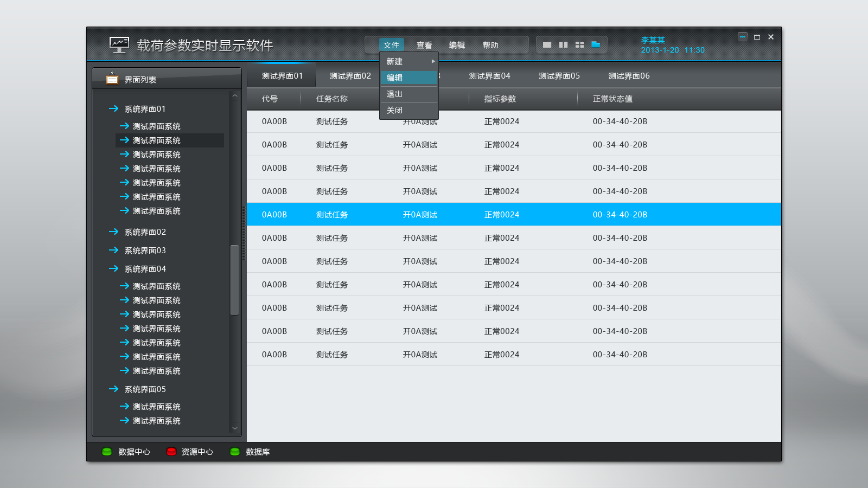Expand the 系统界面03 tree node
Viewport: 868px width, 488px height.
113,251
